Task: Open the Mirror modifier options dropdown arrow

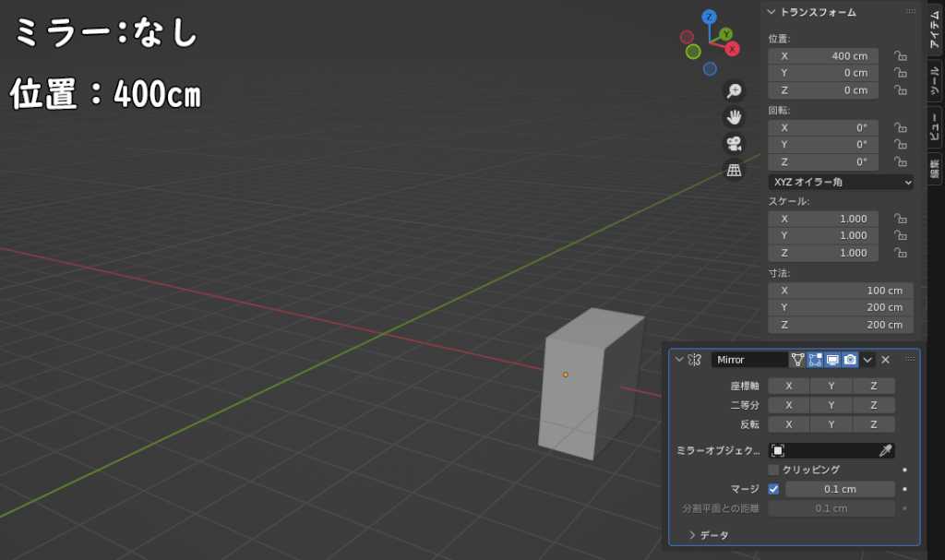Action: pyautogui.click(x=867, y=360)
